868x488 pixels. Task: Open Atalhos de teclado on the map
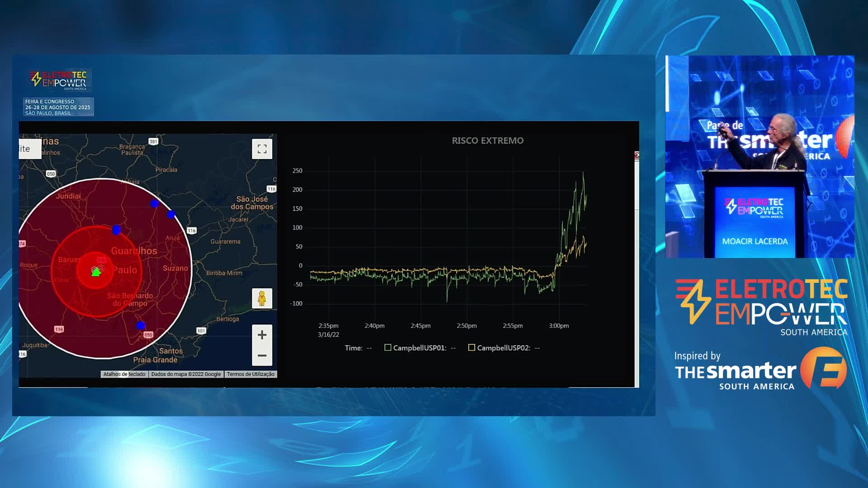pos(124,374)
